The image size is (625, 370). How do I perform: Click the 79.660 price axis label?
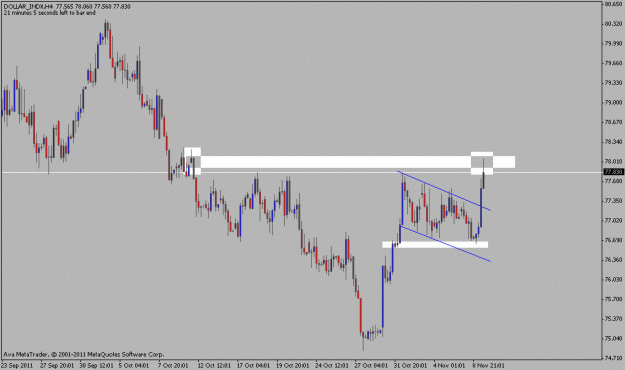point(614,63)
